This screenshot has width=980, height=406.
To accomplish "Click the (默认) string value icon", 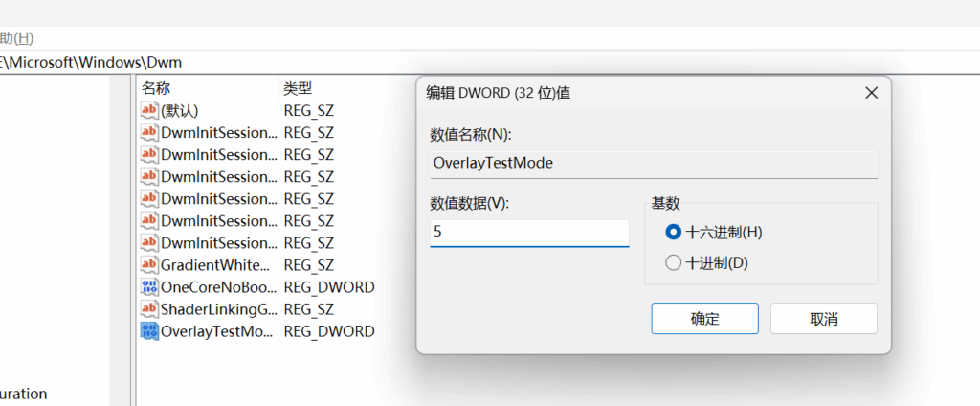I will pos(149,111).
